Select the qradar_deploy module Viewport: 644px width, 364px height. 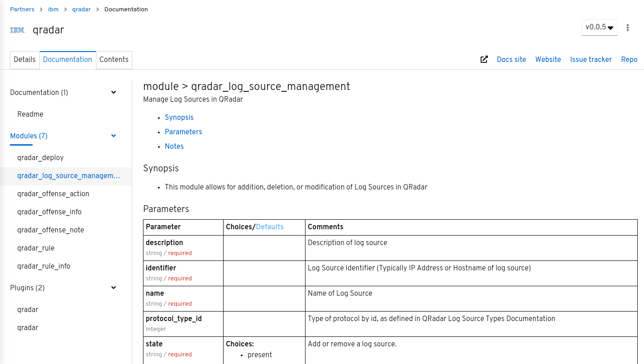click(40, 158)
